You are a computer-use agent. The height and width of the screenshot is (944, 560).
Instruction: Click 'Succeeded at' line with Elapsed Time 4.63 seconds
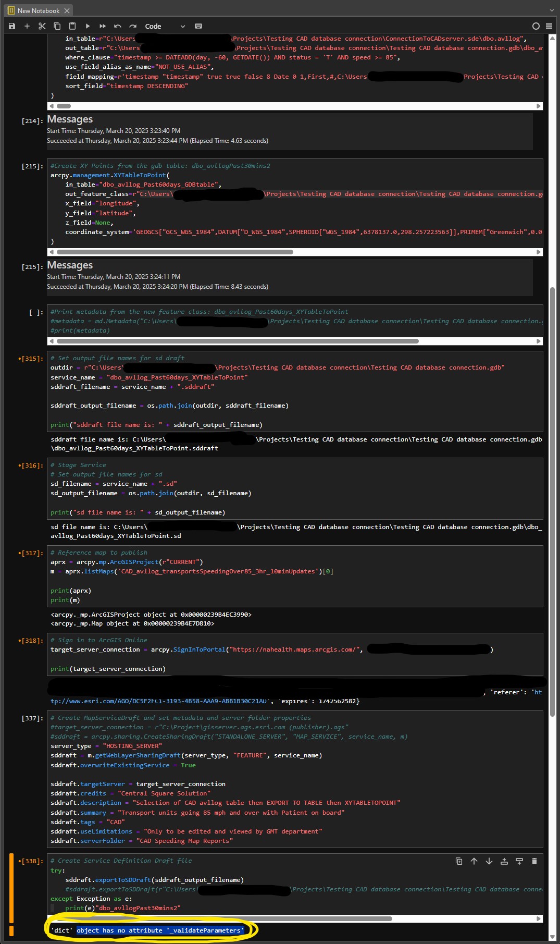[x=157, y=141]
